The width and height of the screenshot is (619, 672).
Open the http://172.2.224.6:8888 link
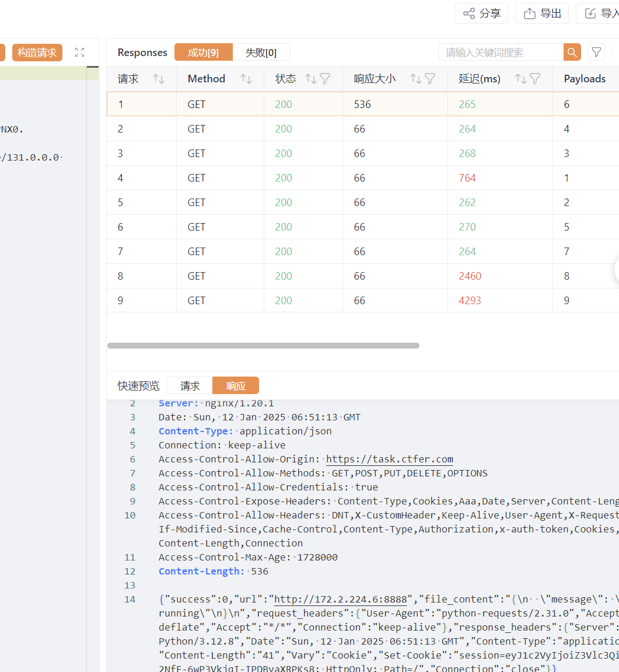click(341, 599)
